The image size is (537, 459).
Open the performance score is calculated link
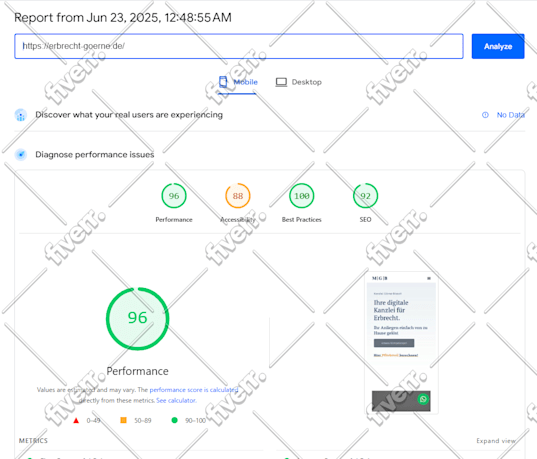click(x=194, y=390)
